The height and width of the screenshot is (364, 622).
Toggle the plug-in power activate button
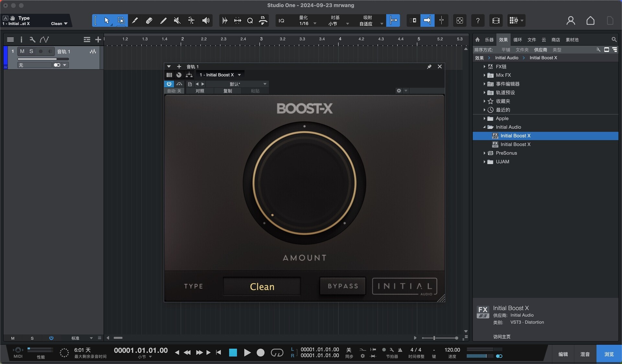(x=169, y=84)
